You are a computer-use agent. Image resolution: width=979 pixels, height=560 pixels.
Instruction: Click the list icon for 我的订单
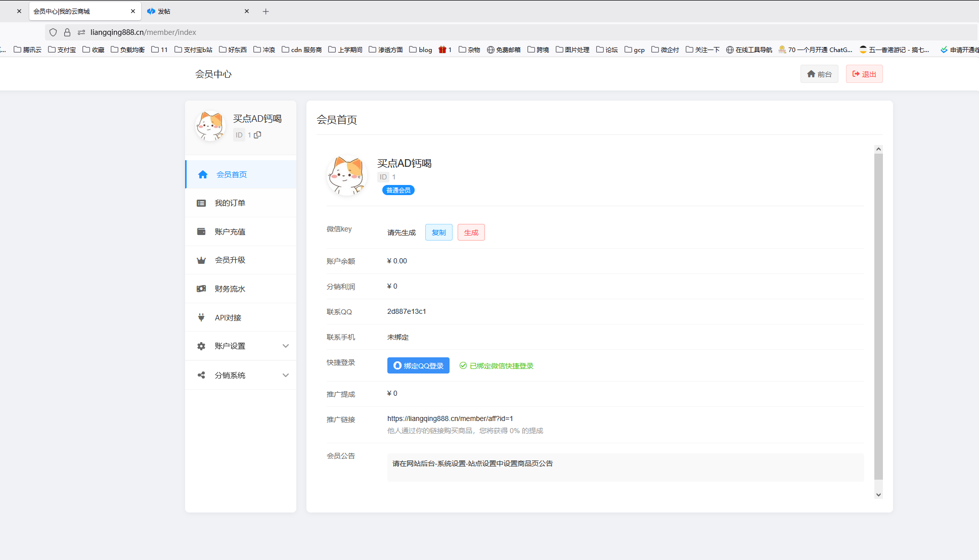point(201,203)
